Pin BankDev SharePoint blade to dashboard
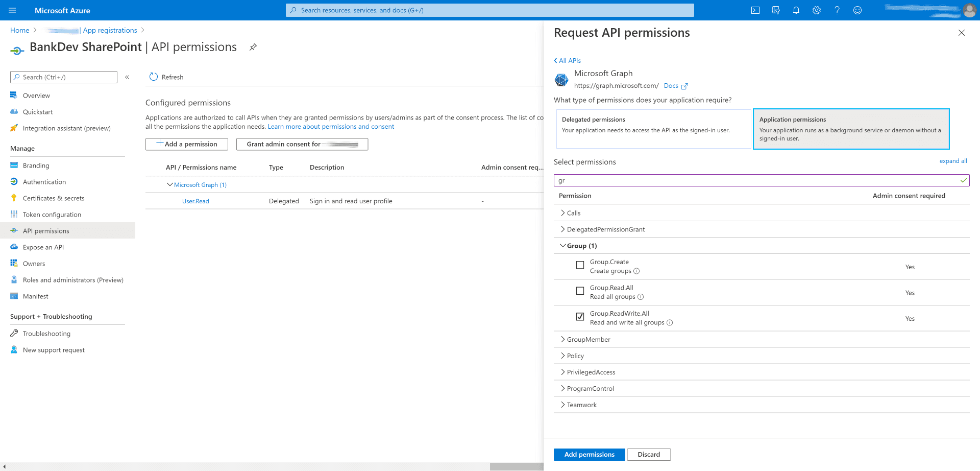Image resolution: width=980 pixels, height=471 pixels. click(253, 47)
